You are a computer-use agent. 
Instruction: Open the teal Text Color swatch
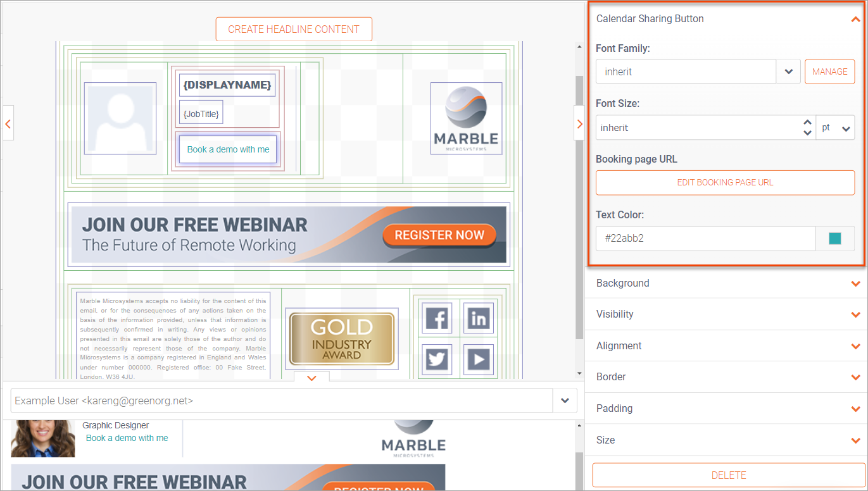835,239
